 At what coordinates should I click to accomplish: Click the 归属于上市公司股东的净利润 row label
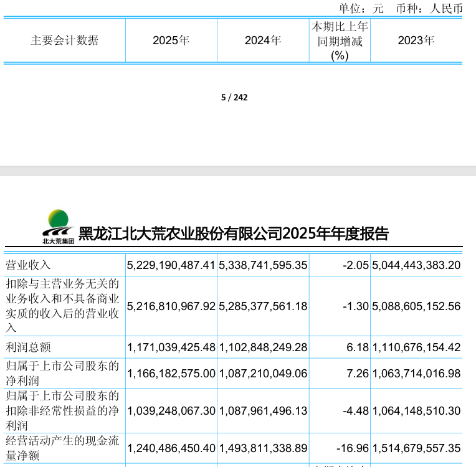tap(62, 373)
